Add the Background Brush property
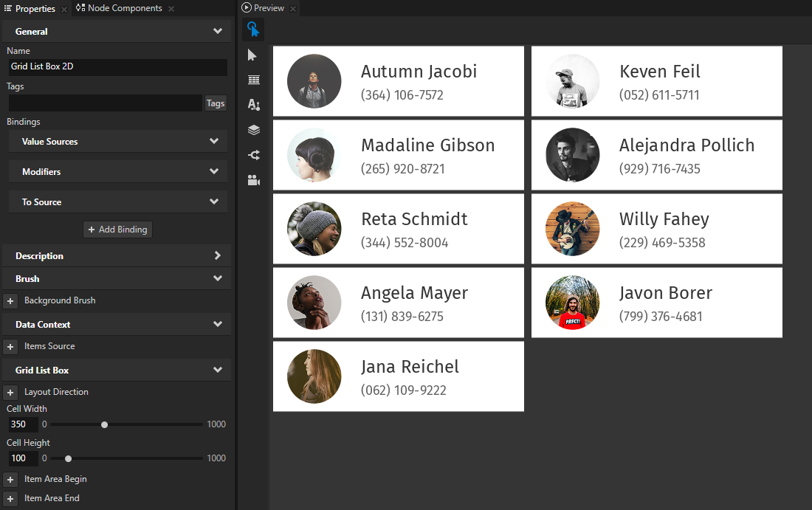Image resolution: width=812 pixels, height=510 pixels. coord(11,301)
